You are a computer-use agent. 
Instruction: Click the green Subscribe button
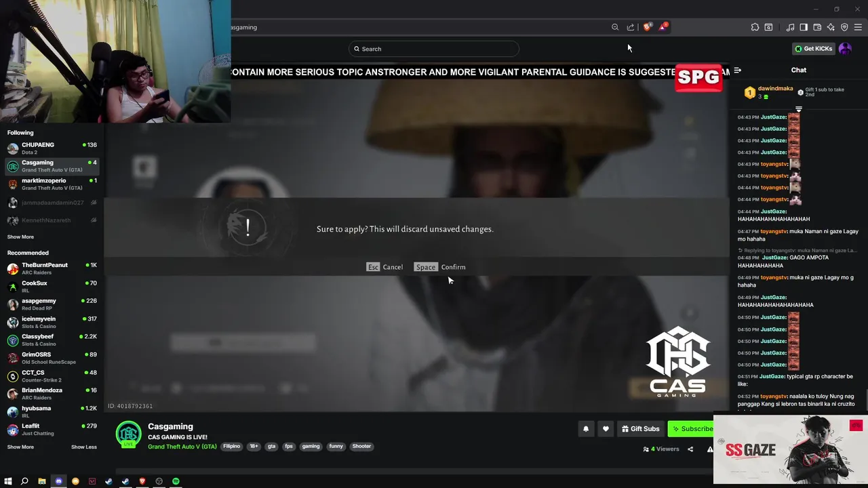pos(691,428)
